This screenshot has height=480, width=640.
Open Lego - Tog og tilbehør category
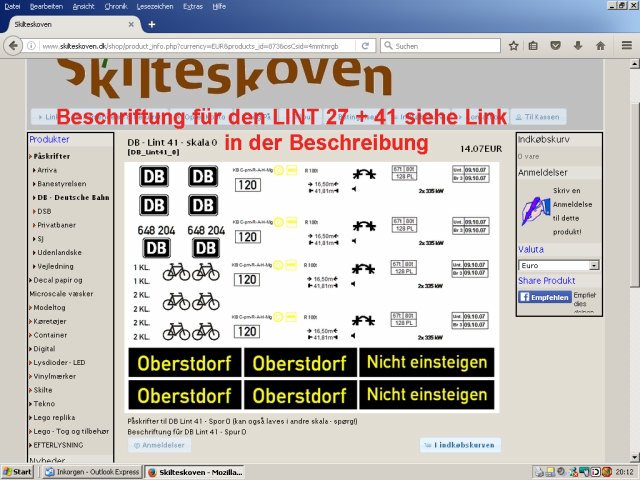(x=71, y=431)
